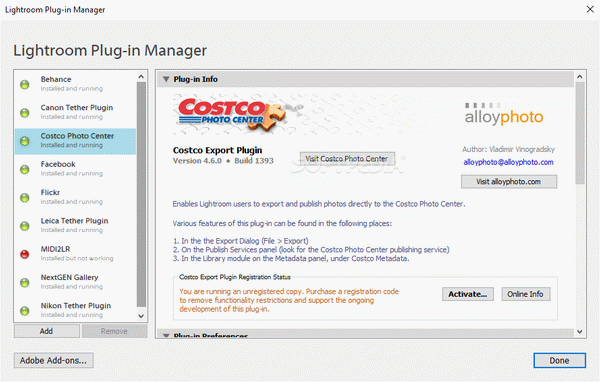Screen dimensions: 600x382
Task: Click the Remove plug-in button
Action: coord(114,331)
